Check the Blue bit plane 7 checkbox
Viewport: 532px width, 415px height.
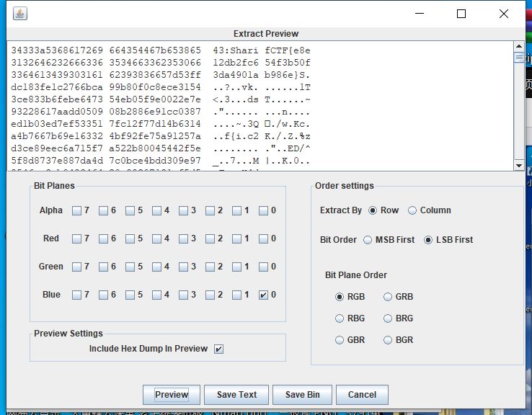click(x=76, y=295)
